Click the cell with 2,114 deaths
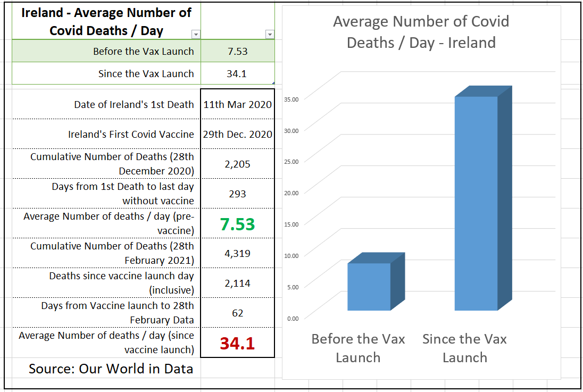Screen dimensions: 583x392 pos(237,283)
